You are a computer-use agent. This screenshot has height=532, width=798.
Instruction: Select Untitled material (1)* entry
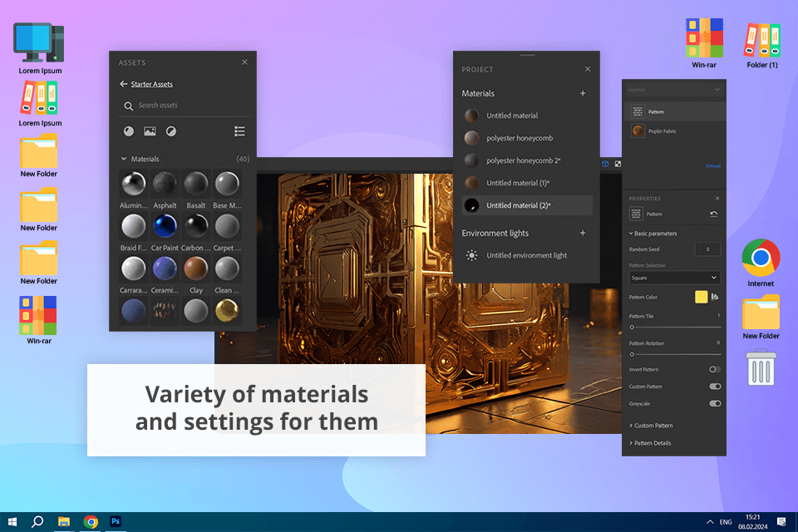pyautogui.click(x=527, y=183)
